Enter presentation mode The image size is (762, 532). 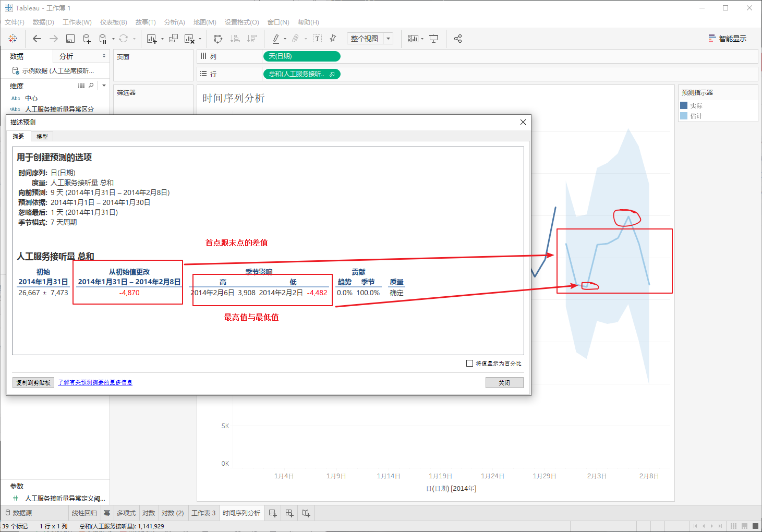coord(433,39)
